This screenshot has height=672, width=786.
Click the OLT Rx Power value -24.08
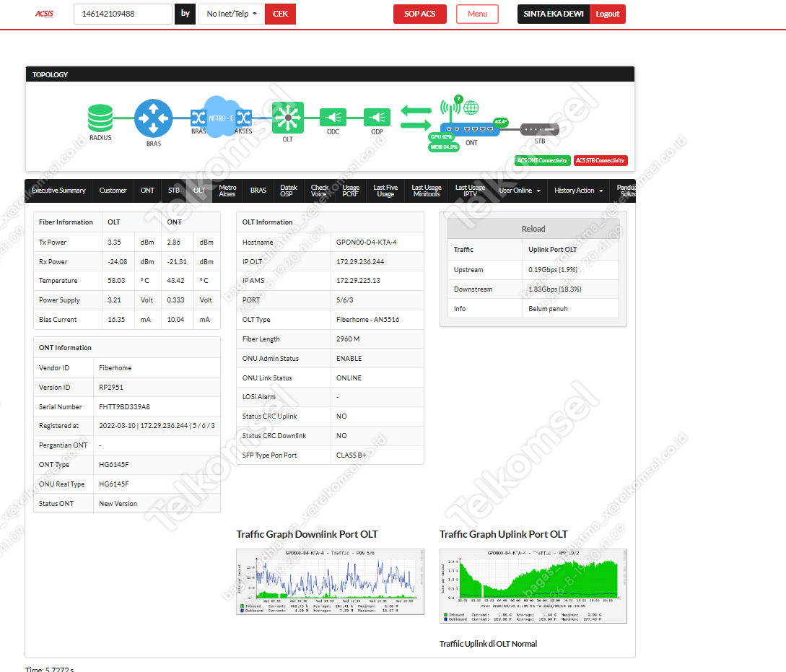pyautogui.click(x=118, y=261)
